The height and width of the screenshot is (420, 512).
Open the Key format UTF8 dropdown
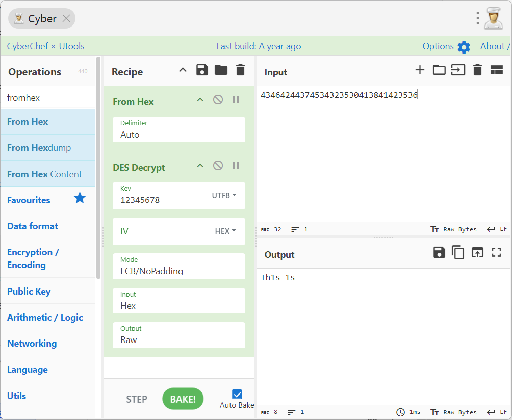click(x=224, y=196)
